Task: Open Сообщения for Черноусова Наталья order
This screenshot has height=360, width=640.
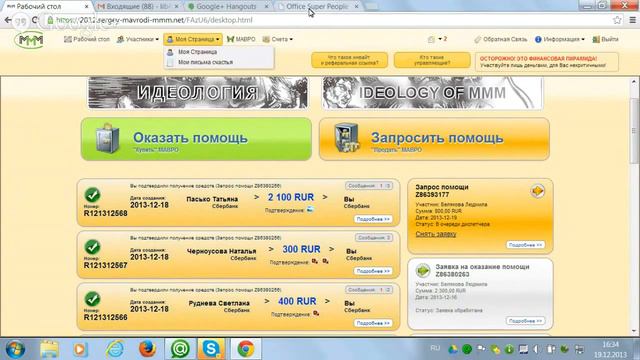Action: coord(374,238)
